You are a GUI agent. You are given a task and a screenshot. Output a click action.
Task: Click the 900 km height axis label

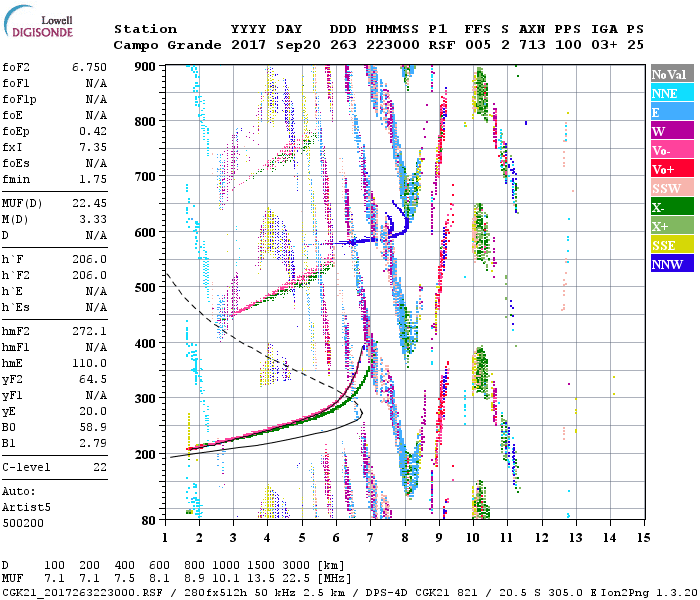[x=147, y=67]
